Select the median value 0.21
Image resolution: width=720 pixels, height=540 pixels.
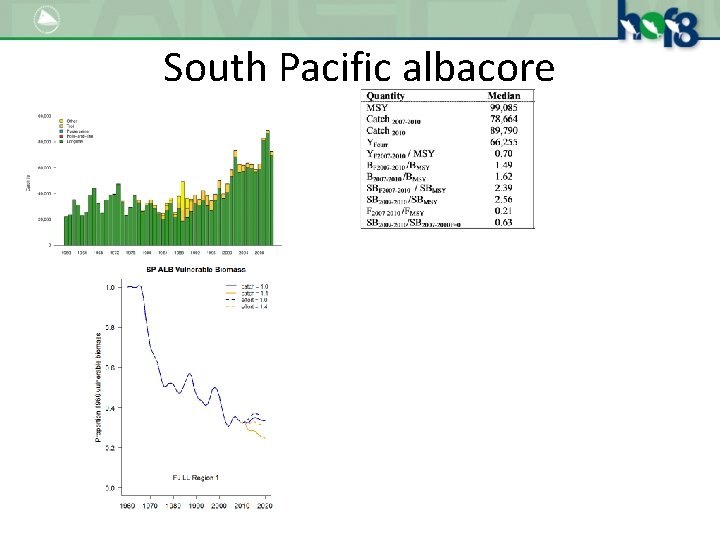(x=504, y=211)
